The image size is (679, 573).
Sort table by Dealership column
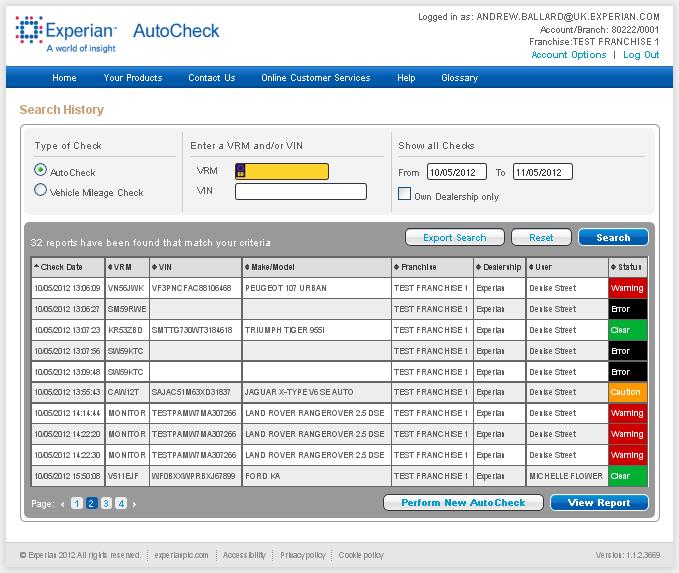499,267
